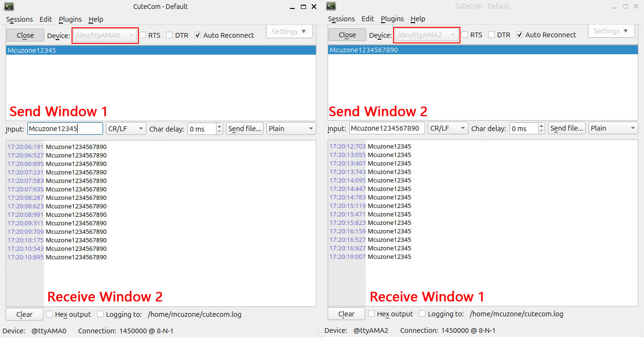Clear the output in right window
The width and height of the screenshot is (644, 338).
[346, 314]
